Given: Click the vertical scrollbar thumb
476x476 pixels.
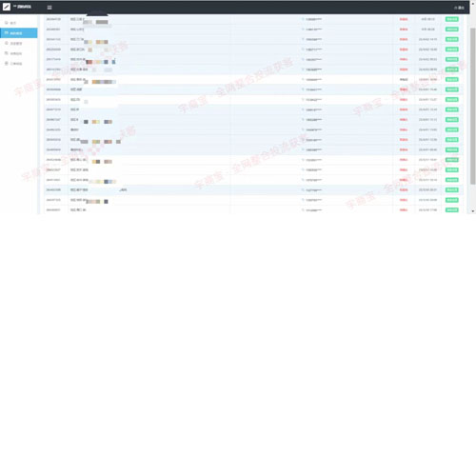Looking at the screenshot, I should [472, 106].
